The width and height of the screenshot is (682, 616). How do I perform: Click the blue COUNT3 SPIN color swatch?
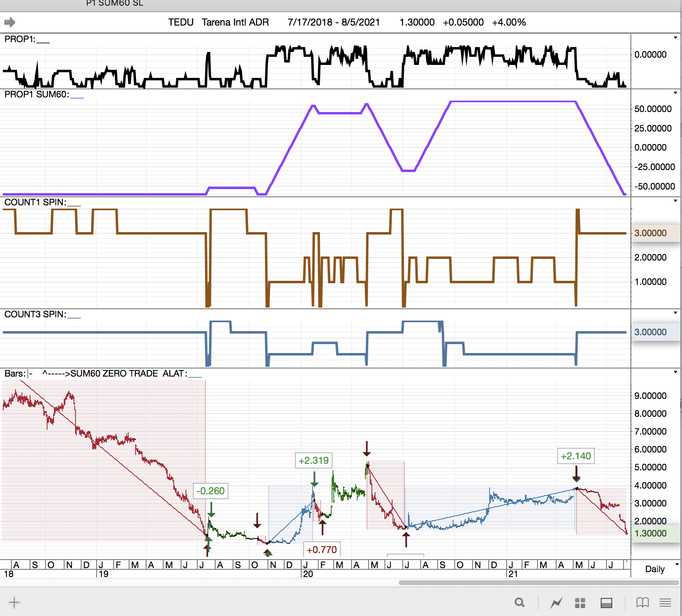pos(74,318)
